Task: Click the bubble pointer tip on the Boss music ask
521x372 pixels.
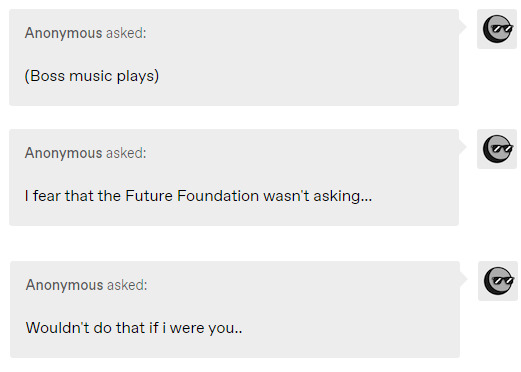Action: pyautogui.click(x=463, y=27)
